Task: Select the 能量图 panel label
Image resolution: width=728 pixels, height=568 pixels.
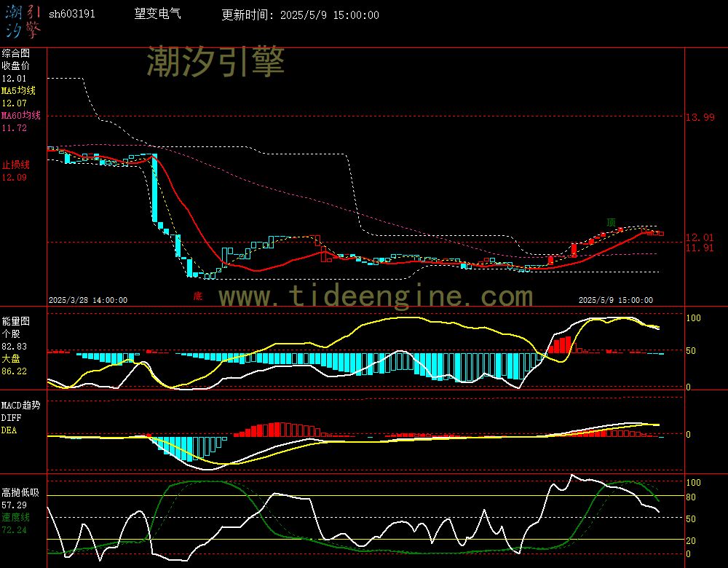Action: click(15, 321)
